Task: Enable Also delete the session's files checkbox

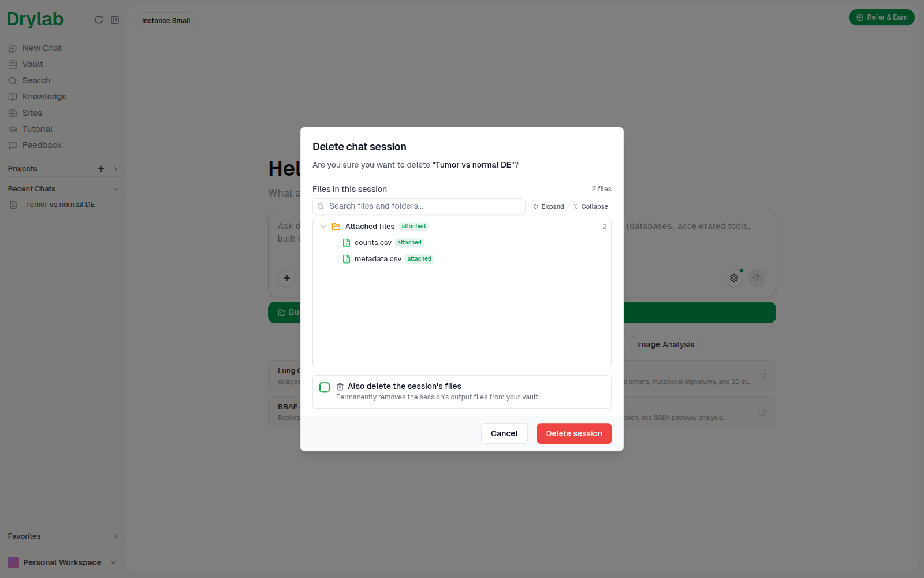Action: 325,387
